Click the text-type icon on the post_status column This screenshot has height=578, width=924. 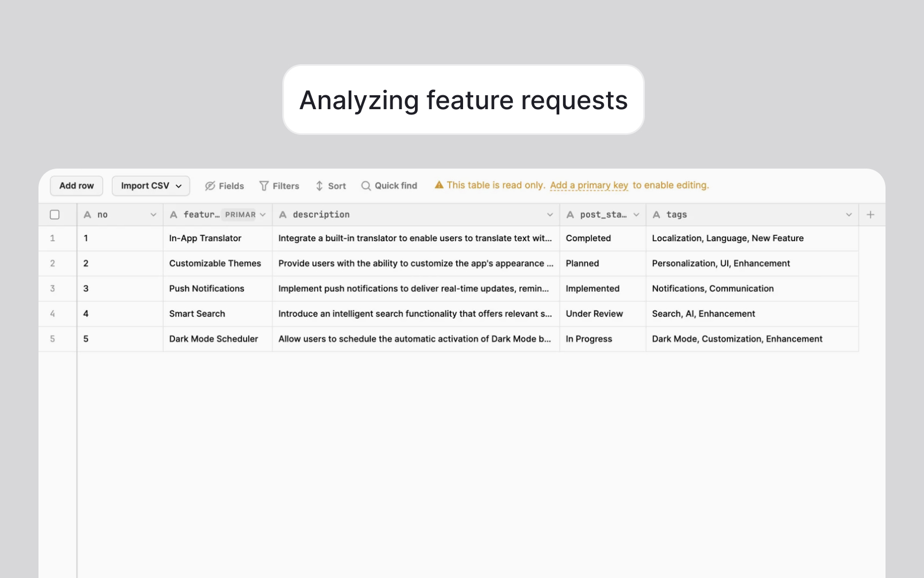(x=570, y=214)
